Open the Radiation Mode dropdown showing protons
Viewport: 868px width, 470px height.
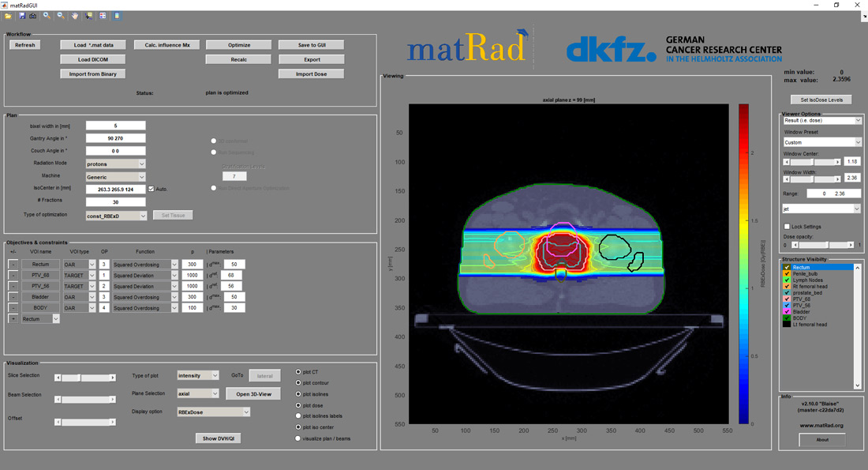115,163
